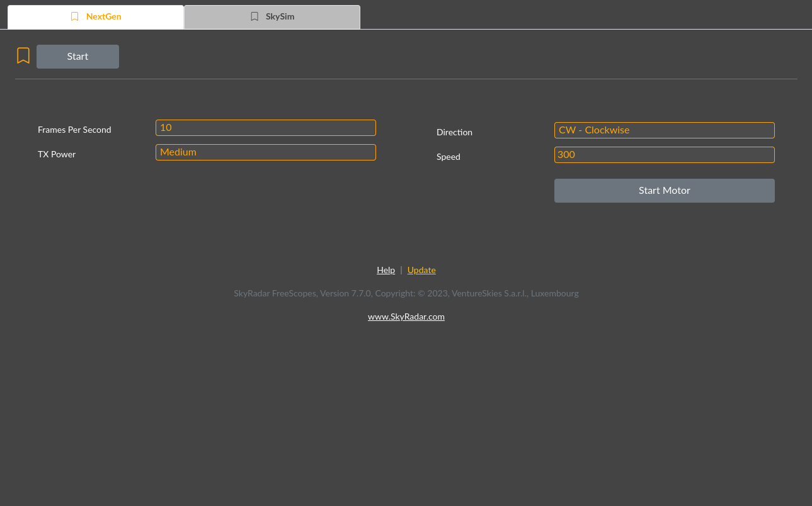Image resolution: width=812 pixels, height=506 pixels.
Task: Click the orange bookmark icon beside Start
Action: tap(23, 56)
